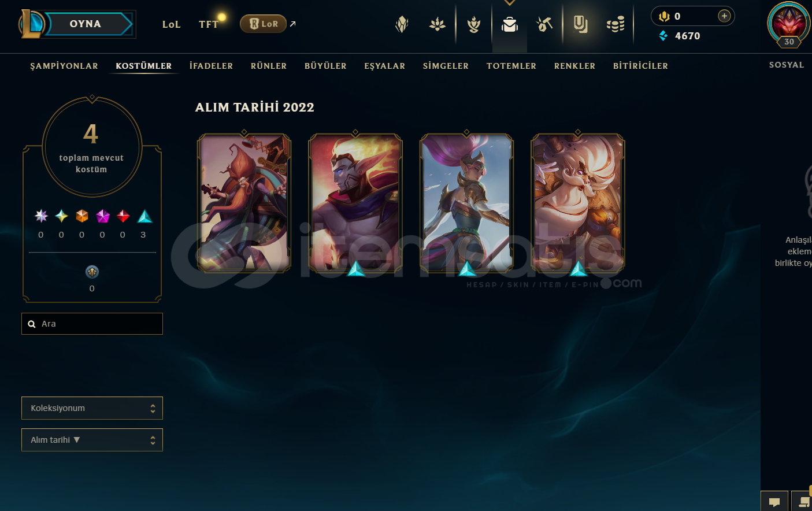Open the Alım tarihi sort dropdown

click(92, 440)
